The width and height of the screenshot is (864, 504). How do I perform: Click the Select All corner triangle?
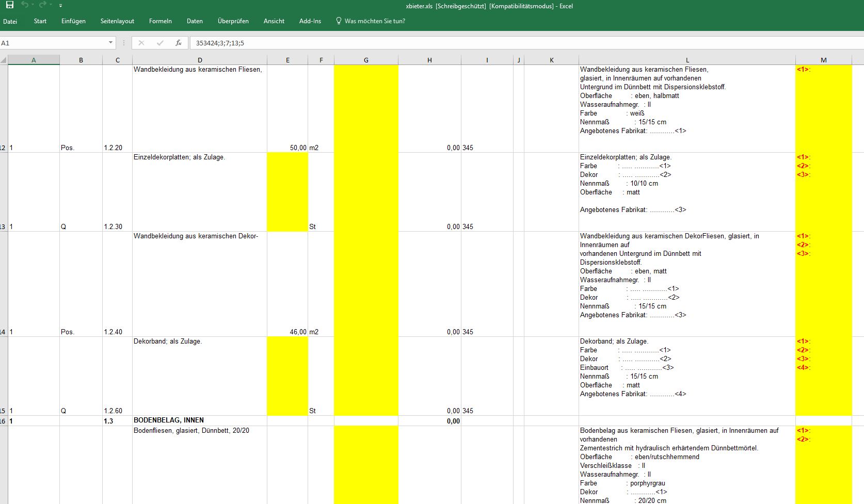[x=4, y=60]
